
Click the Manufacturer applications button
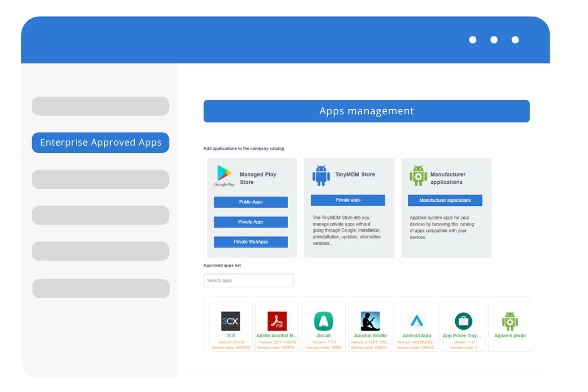[x=445, y=200]
